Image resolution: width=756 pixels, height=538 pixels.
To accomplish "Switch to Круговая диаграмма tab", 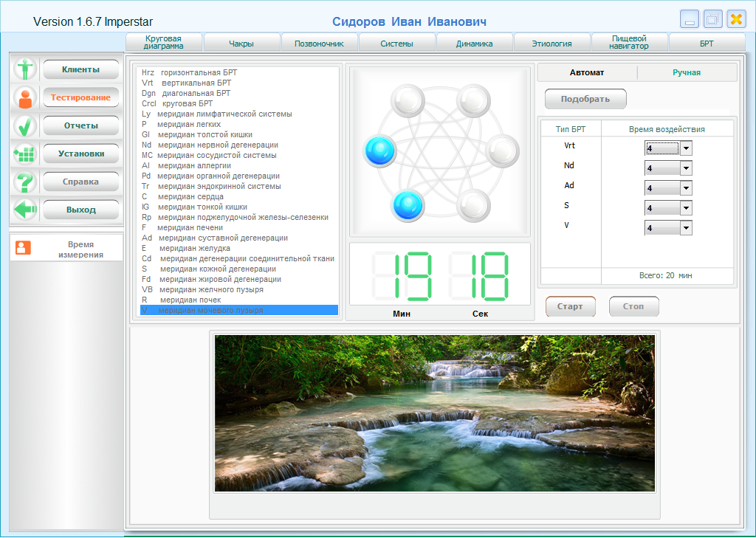I will tap(163, 42).
